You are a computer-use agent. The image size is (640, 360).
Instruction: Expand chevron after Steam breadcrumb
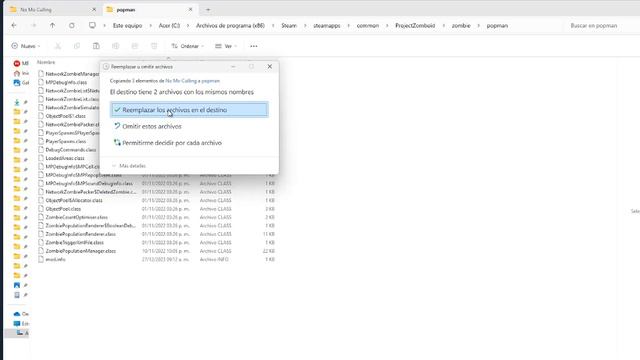coord(305,25)
